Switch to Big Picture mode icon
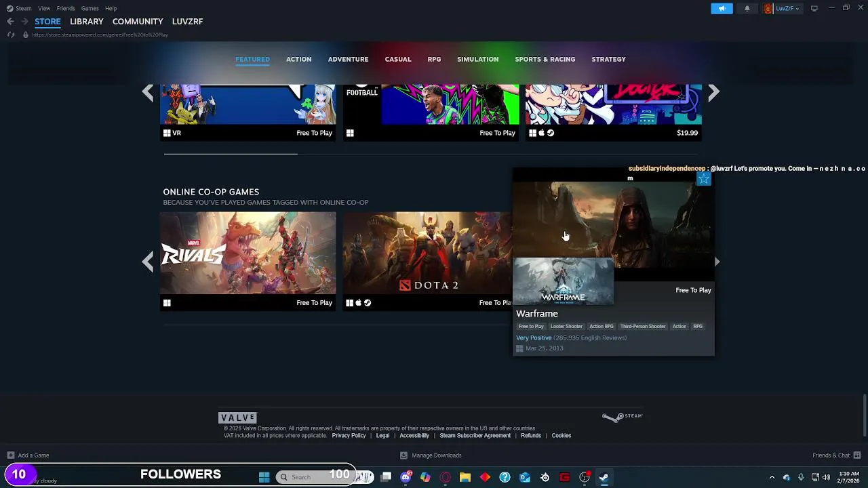This screenshot has width=868, height=488. coord(814,8)
